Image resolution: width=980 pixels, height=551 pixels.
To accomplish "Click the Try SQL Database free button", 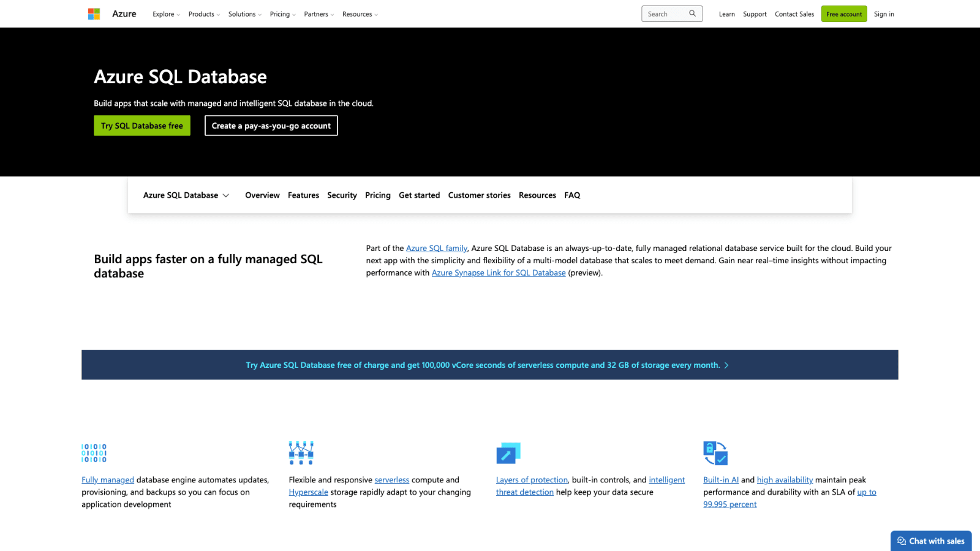I will point(142,126).
